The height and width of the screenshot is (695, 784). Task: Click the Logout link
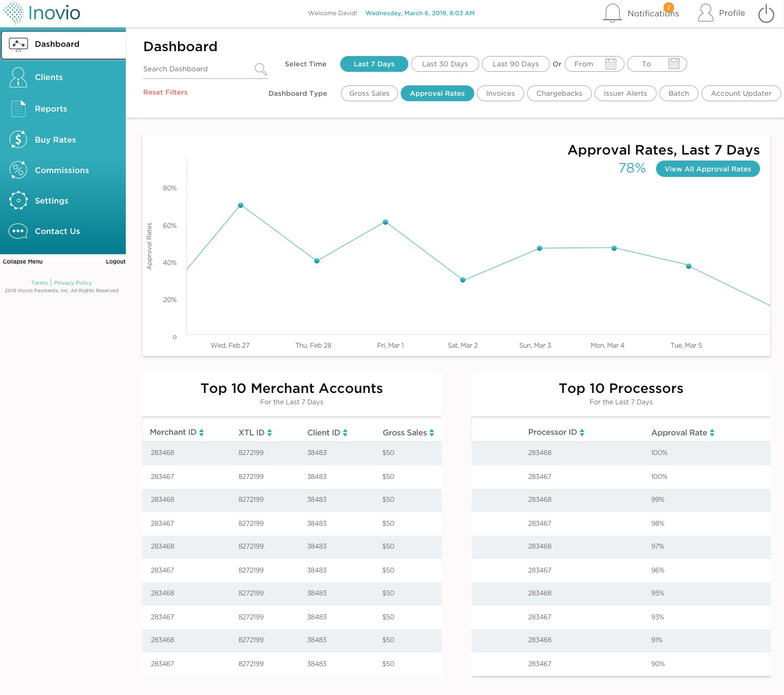click(x=115, y=262)
